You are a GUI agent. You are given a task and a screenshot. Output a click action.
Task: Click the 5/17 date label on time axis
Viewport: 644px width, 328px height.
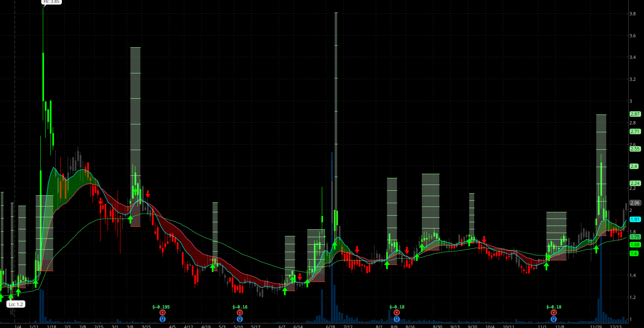click(x=256, y=327)
